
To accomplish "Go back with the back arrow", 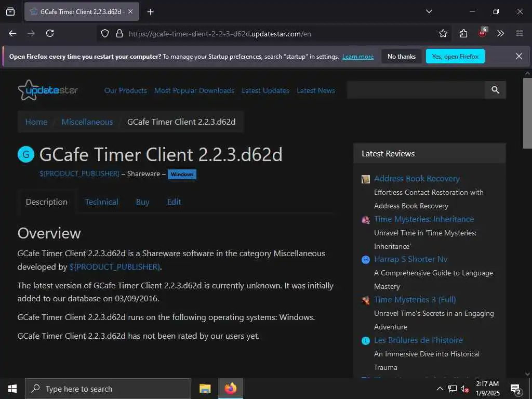I will point(12,33).
